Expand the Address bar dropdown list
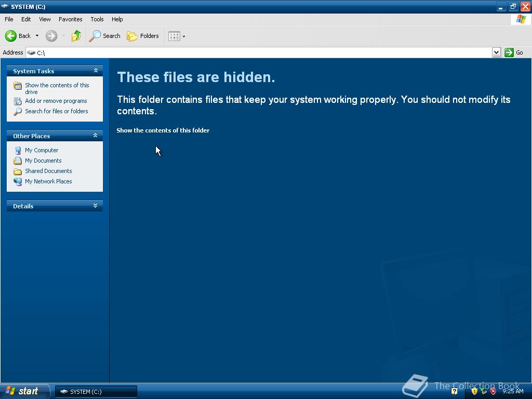 (496, 52)
